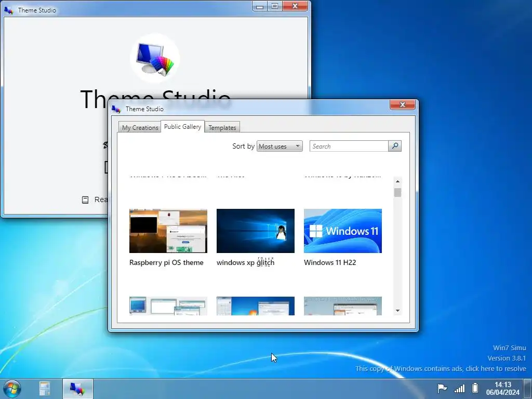The image size is (532, 399).
Task: Click the battery tray icon
Action: pyautogui.click(x=475, y=388)
